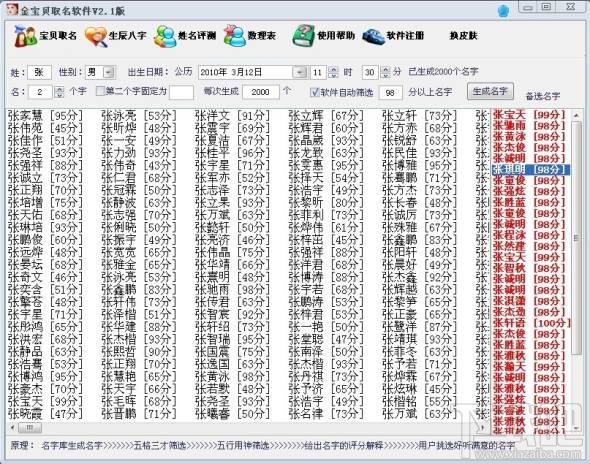Screen dimensions: 590x464
Task: Click the 使用帮助 label
Action: coord(336,36)
